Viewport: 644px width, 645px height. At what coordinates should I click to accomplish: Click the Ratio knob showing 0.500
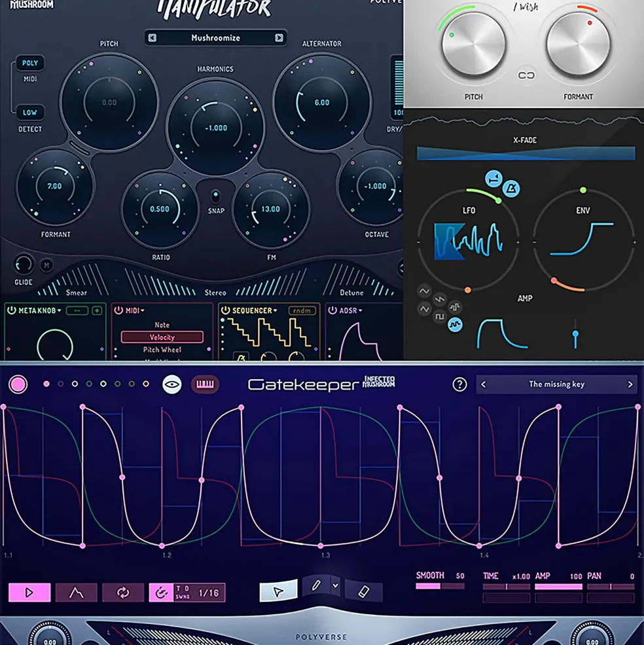(160, 209)
